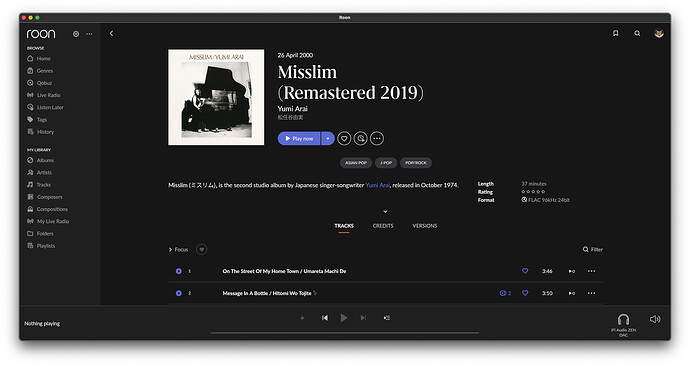Open Home in the Browse sidebar
This screenshot has height=366, width=690.
pyautogui.click(x=39, y=59)
